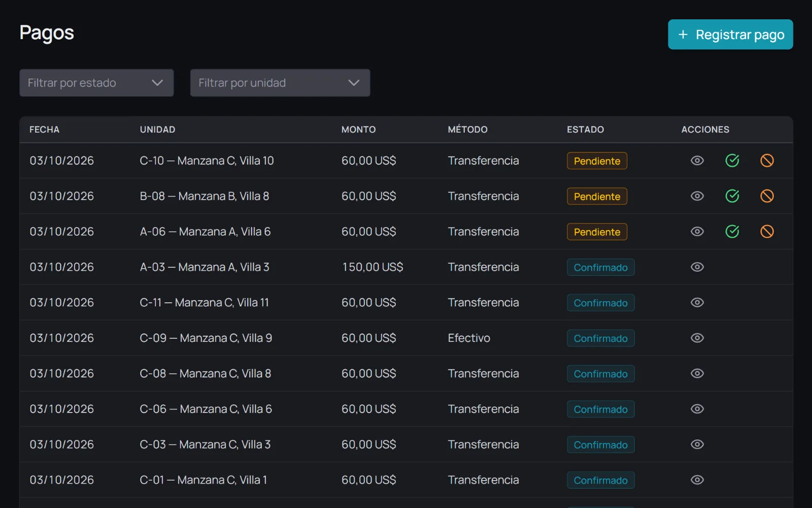Image resolution: width=812 pixels, height=508 pixels.
Task: View details of the C-10 payment
Action: coord(697,161)
